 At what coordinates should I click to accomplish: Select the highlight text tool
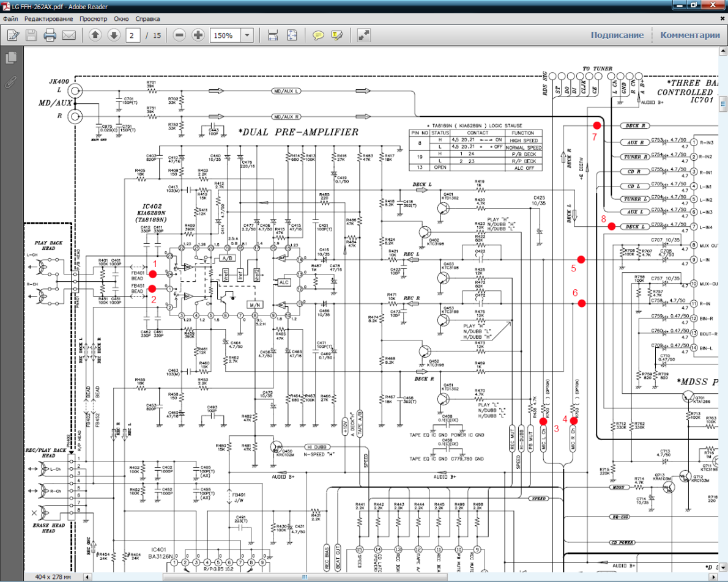(337, 35)
